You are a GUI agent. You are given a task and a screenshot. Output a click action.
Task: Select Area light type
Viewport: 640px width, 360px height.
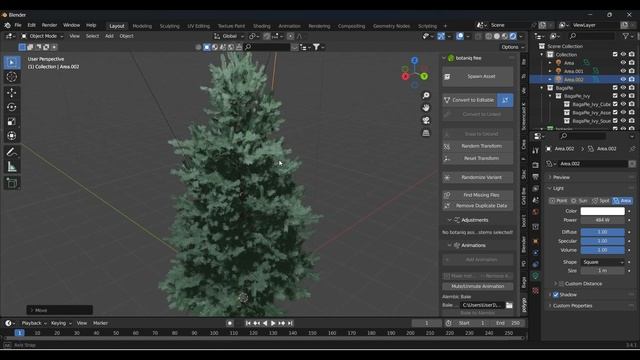tap(622, 201)
